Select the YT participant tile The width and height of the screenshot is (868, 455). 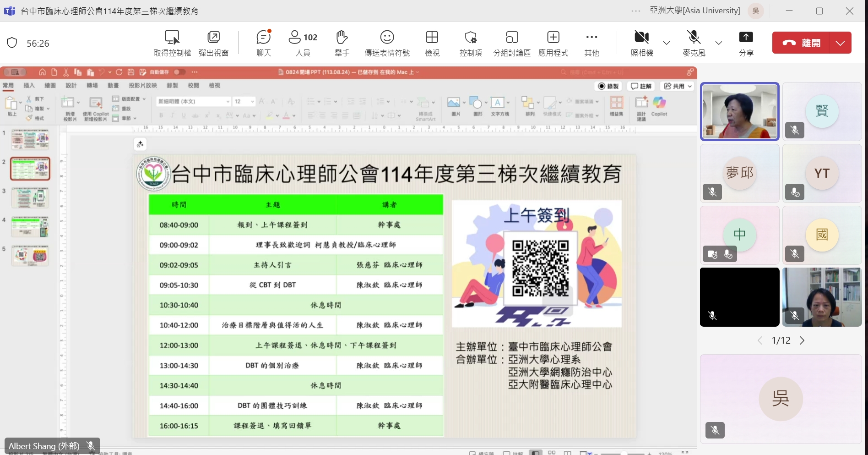coord(822,173)
